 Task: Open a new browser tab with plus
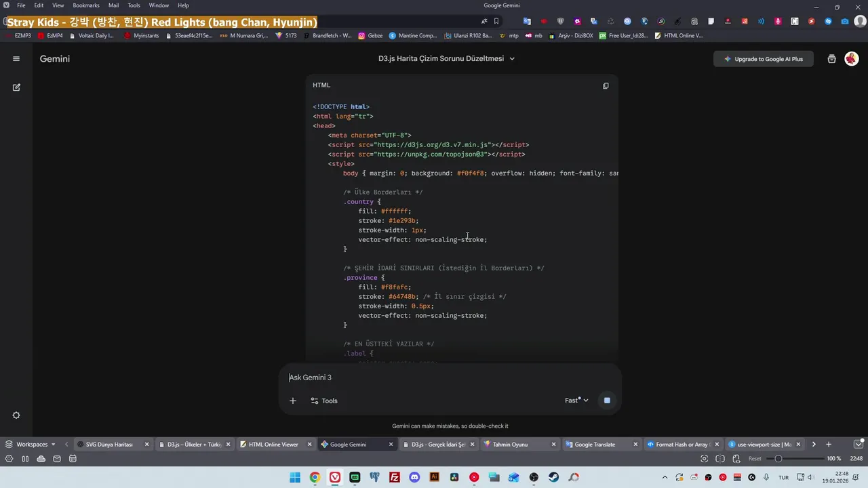tap(829, 445)
